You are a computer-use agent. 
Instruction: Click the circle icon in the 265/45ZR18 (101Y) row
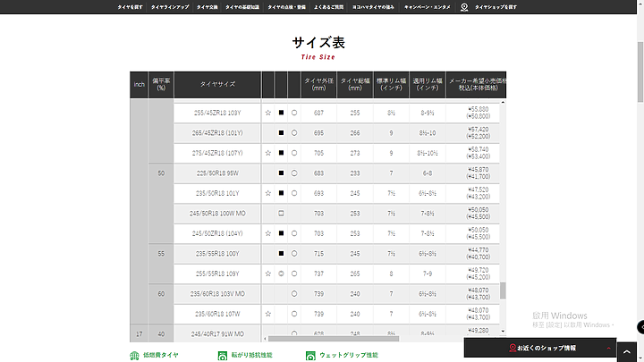[294, 132]
